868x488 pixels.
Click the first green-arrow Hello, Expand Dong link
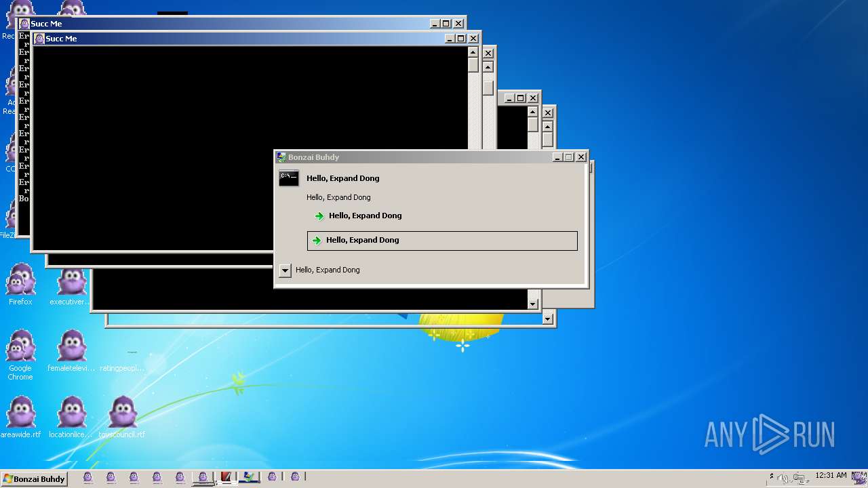pyautogui.click(x=358, y=216)
